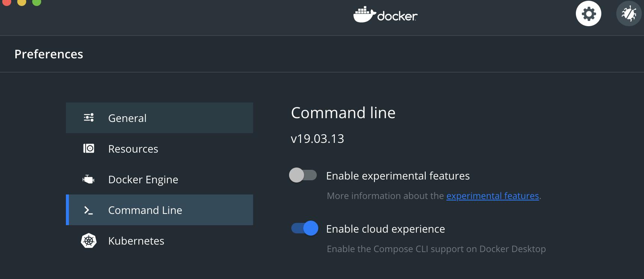Click the troubleshoot bug icon
The width and height of the screenshot is (644, 279).
[629, 14]
